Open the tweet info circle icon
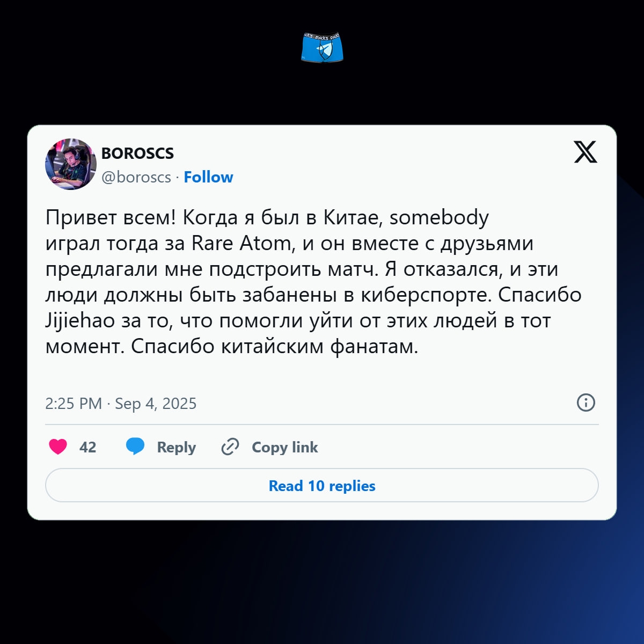Screen dimensions: 644x644 [586, 402]
